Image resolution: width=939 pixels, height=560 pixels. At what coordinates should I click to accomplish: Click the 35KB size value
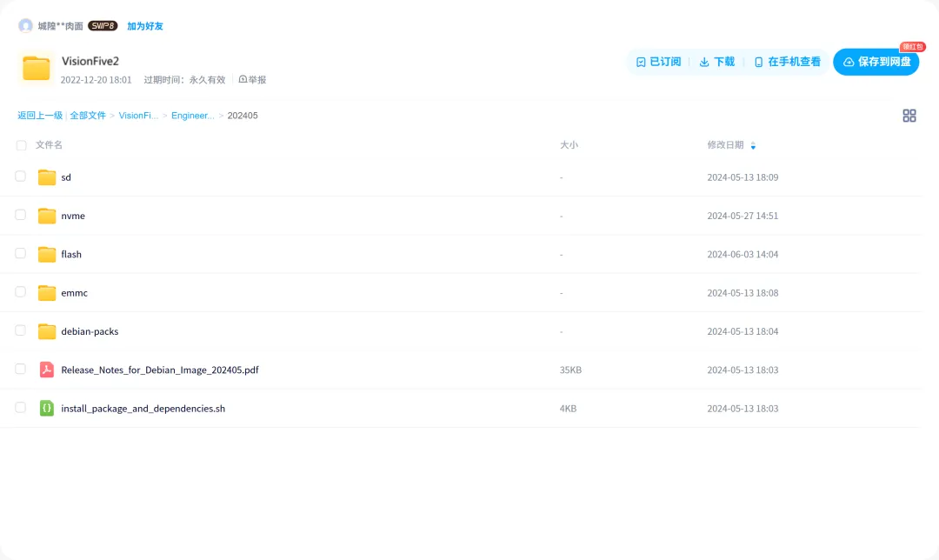point(570,370)
